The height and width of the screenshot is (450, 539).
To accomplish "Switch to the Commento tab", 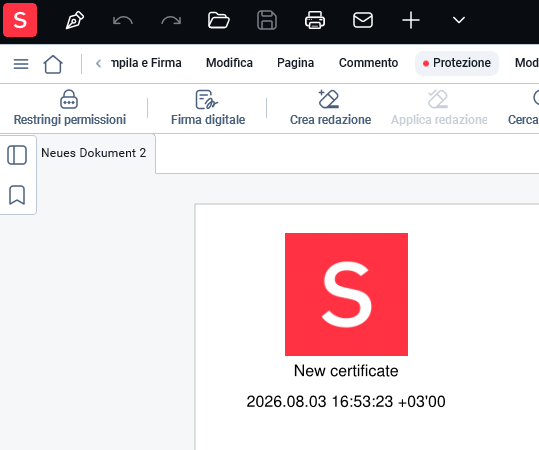I will click(368, 63).
